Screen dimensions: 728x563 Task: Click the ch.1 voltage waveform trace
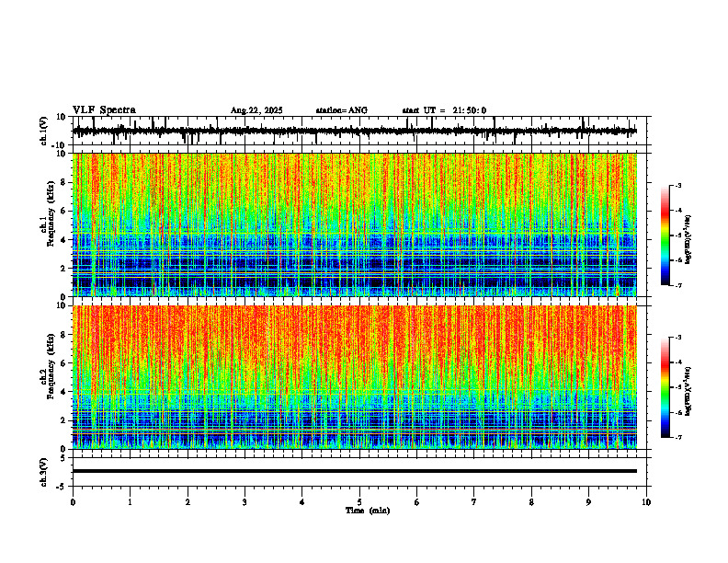click(355, 131)
